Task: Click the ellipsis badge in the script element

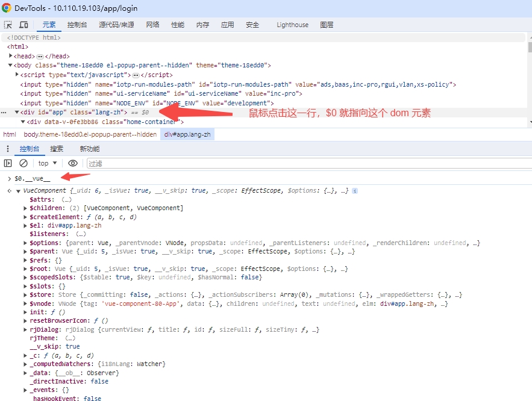Action: tap(136, 75)
